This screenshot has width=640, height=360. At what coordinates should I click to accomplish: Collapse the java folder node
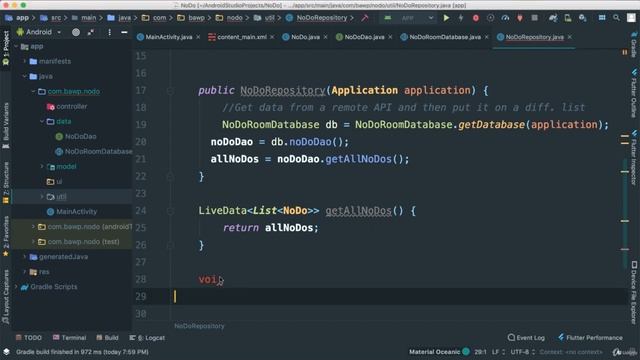pos(24,76)
